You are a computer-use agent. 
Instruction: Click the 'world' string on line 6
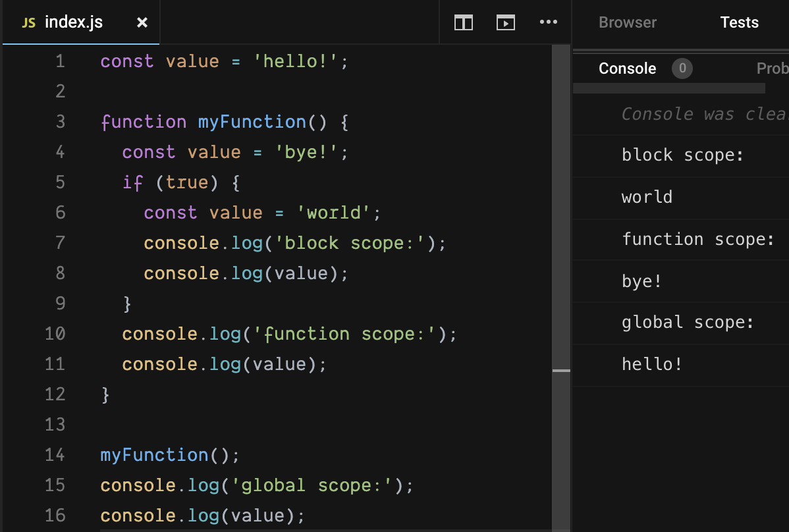point(333,213)
